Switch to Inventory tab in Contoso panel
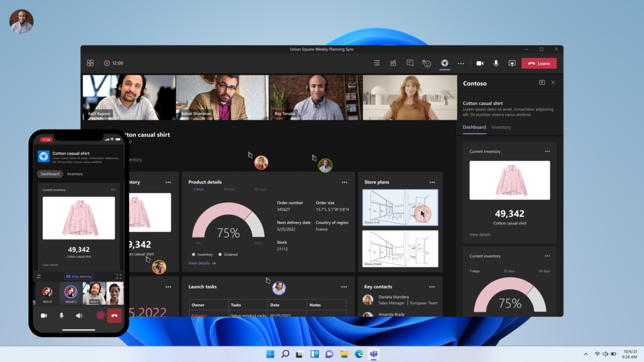Viewport: 644px width, 362px height. tap(501, 128)
